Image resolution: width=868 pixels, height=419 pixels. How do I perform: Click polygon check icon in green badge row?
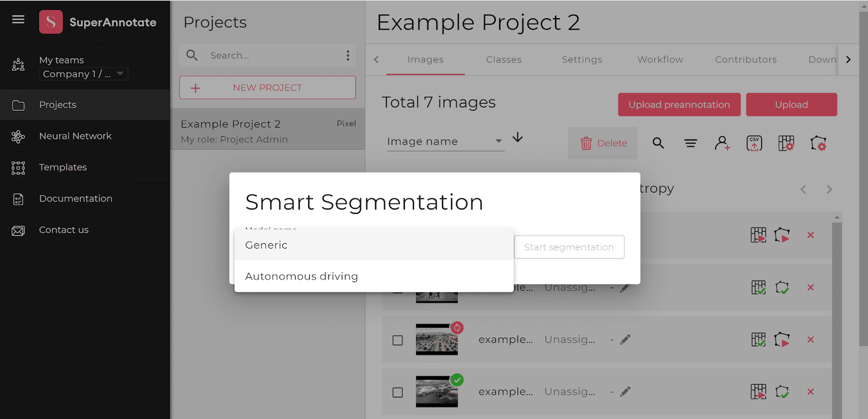click(x=782, y=392)
